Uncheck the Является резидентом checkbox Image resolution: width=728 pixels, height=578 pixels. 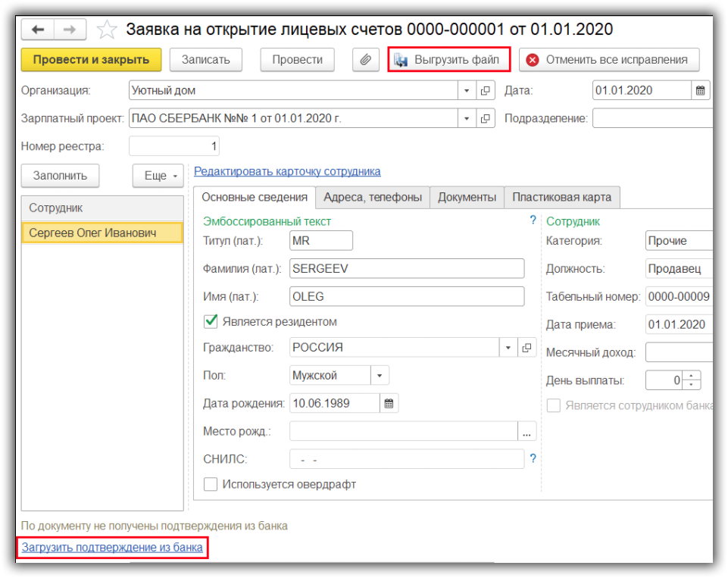211,321
